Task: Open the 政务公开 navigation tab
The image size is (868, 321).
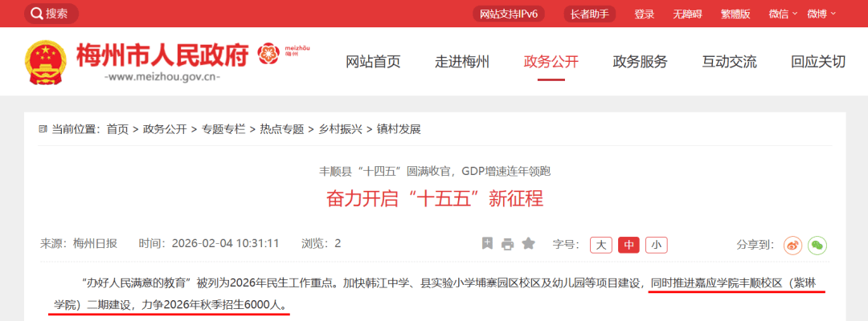Action: point(551,62)
